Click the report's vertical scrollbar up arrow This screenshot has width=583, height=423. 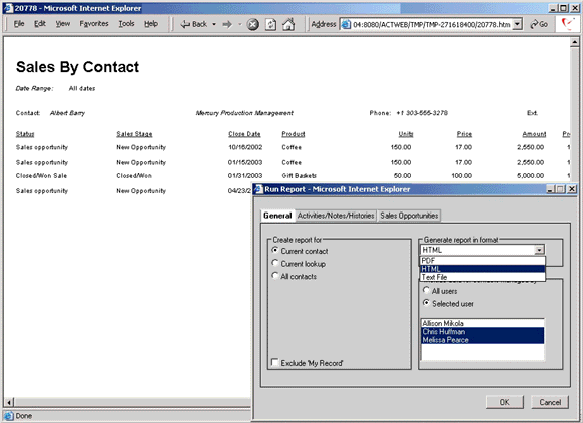coord(575,42)
